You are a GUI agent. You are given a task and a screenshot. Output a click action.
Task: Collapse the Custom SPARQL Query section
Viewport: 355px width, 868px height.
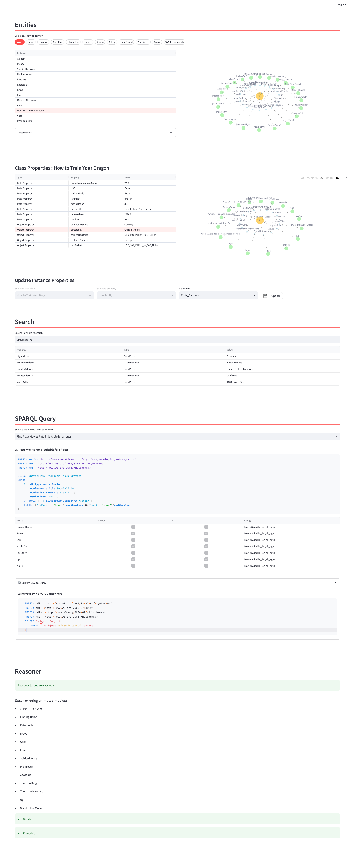335,583
